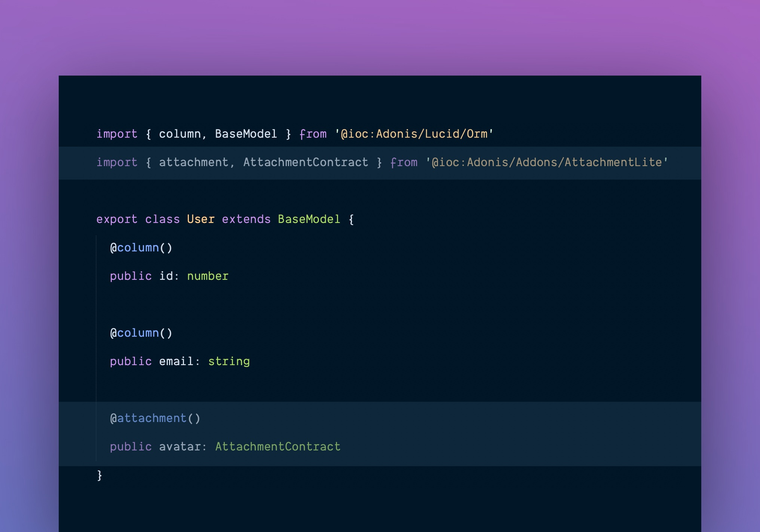Screen dimensions: 760x532
Task: Click the 'avatar' property name
Action: click(180, 447)
